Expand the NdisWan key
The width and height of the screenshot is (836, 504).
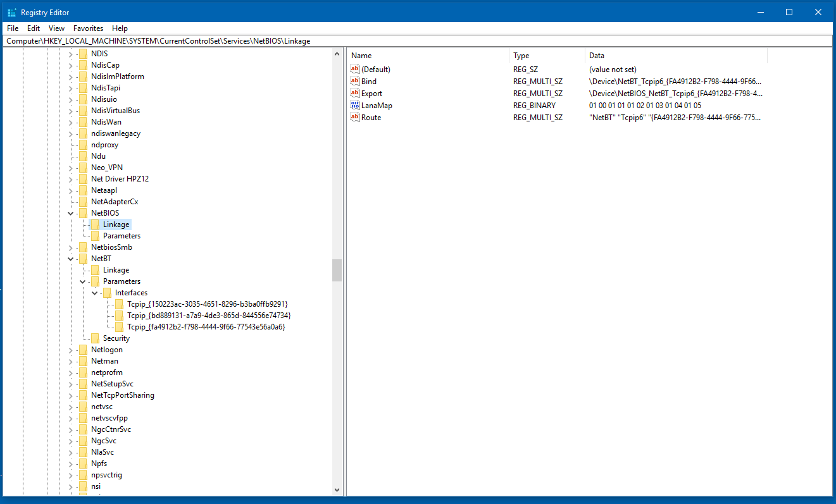(x=71, y=122)
